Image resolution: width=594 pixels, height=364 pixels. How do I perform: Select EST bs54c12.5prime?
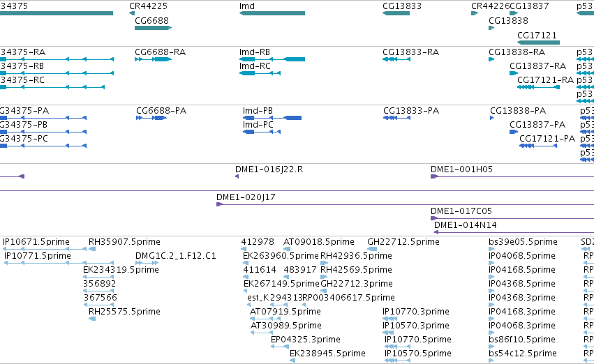pyautogui.click(x=491, y=361)
